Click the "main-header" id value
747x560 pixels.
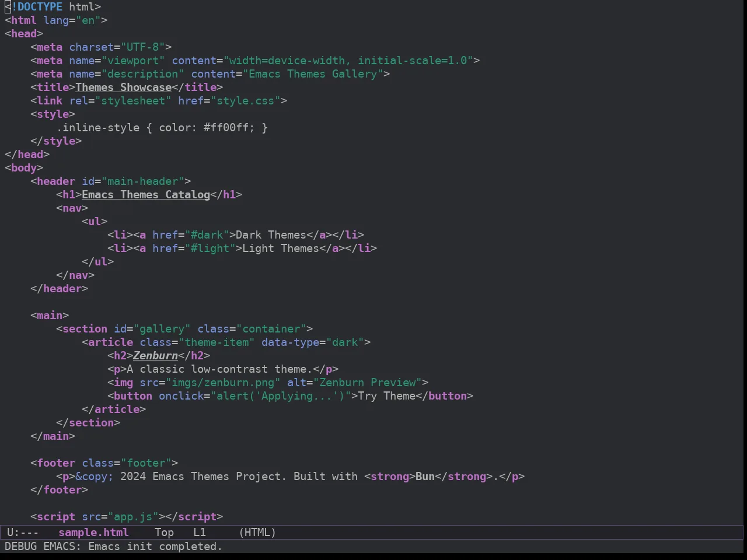click(x=143, y=181)
